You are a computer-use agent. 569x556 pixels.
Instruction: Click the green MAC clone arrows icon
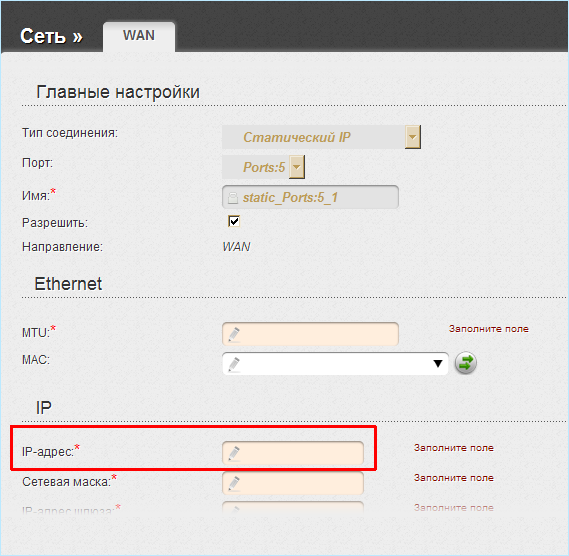point(466,363)
